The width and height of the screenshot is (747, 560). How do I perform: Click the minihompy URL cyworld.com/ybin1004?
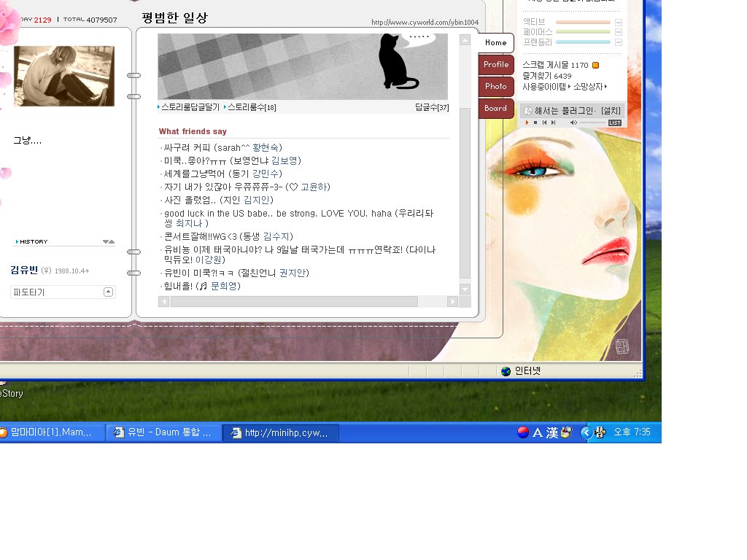click(x=425, y=22)
